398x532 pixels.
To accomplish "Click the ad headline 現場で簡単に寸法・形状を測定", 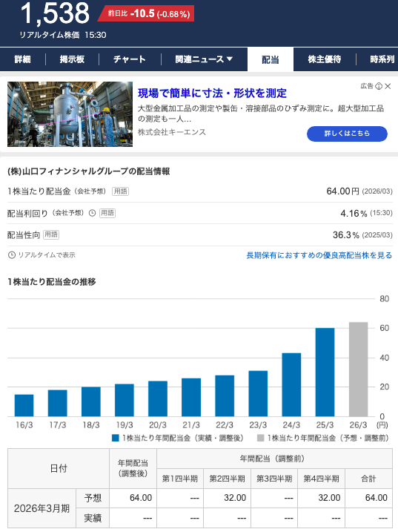I will coord(212,93).
